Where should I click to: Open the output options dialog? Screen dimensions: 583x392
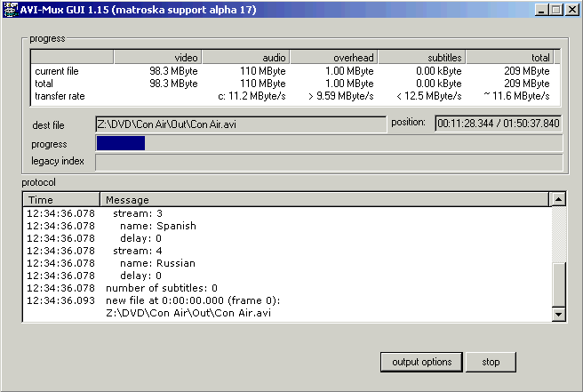click(x=421, y=362)
